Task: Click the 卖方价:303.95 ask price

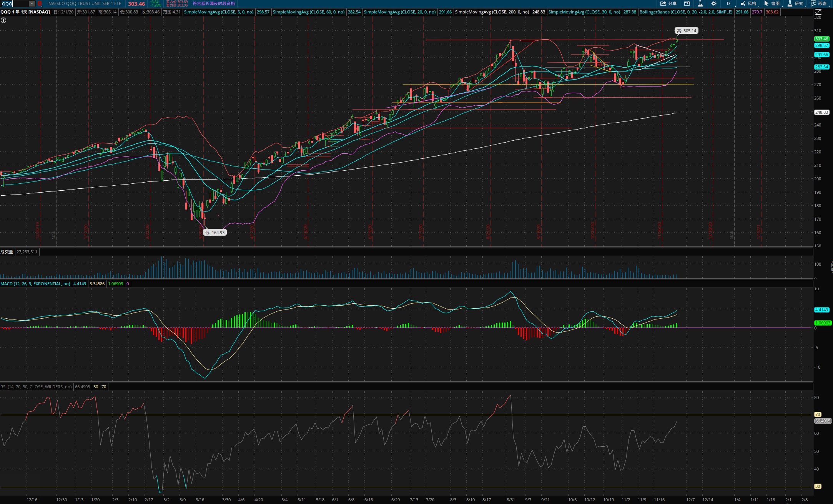Action: [x=177, y=5]
